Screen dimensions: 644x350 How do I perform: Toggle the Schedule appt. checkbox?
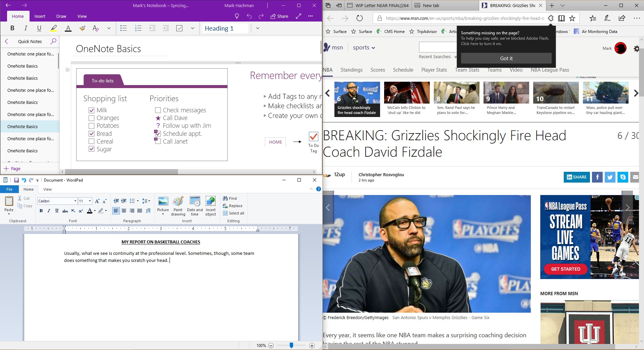158,134
